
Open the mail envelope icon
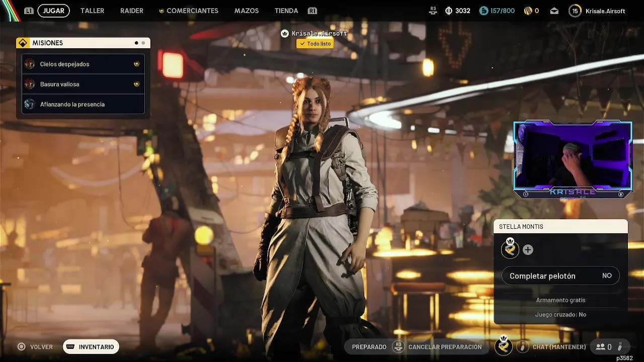click(x=554, y=11)
